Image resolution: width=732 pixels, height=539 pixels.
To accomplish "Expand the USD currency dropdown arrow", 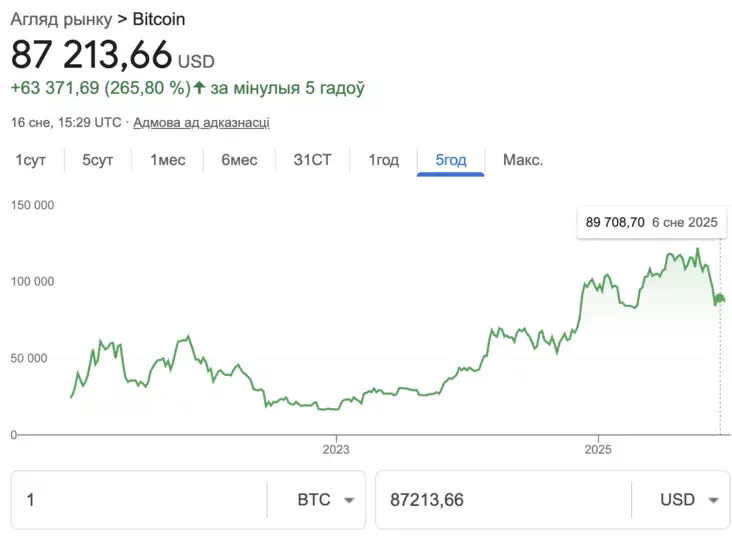I will coord(713,500).
